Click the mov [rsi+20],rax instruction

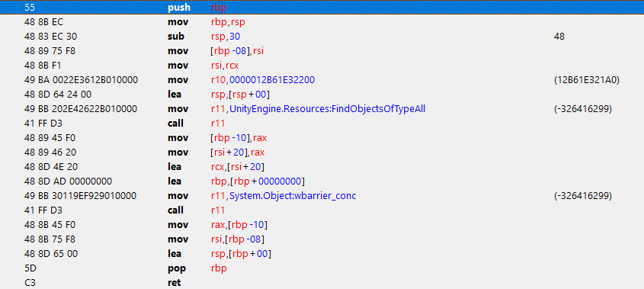point(322,153)
